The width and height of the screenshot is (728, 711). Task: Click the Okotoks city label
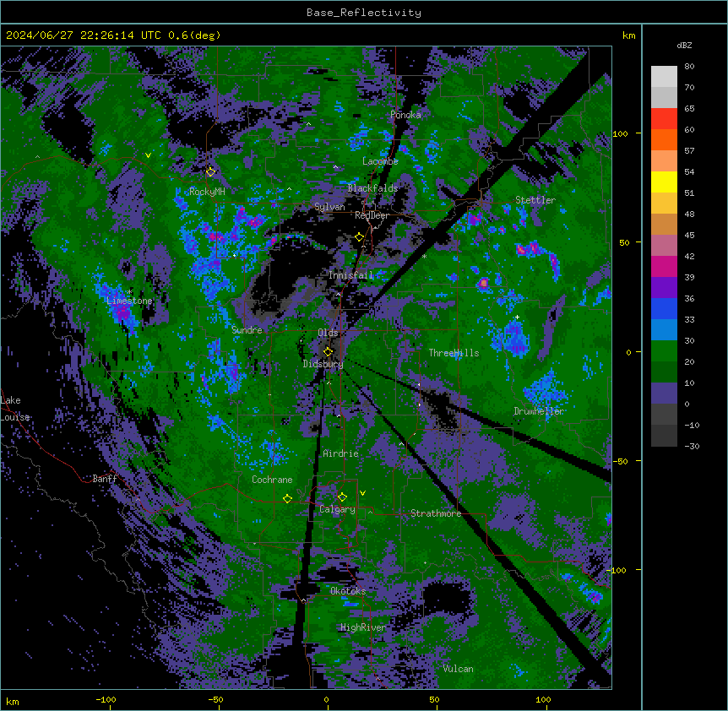[348, 591]
